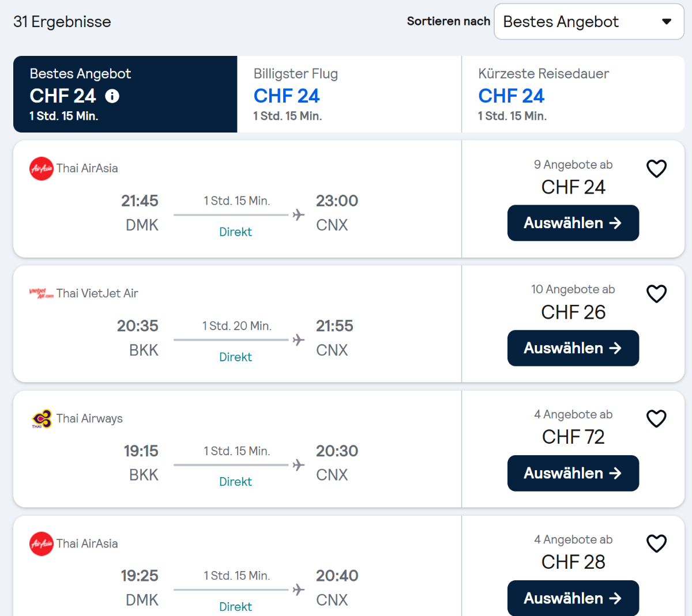
Task: Click the Thai AirAsia logo of 21:45 flight
Action: [x=42, y=169]
